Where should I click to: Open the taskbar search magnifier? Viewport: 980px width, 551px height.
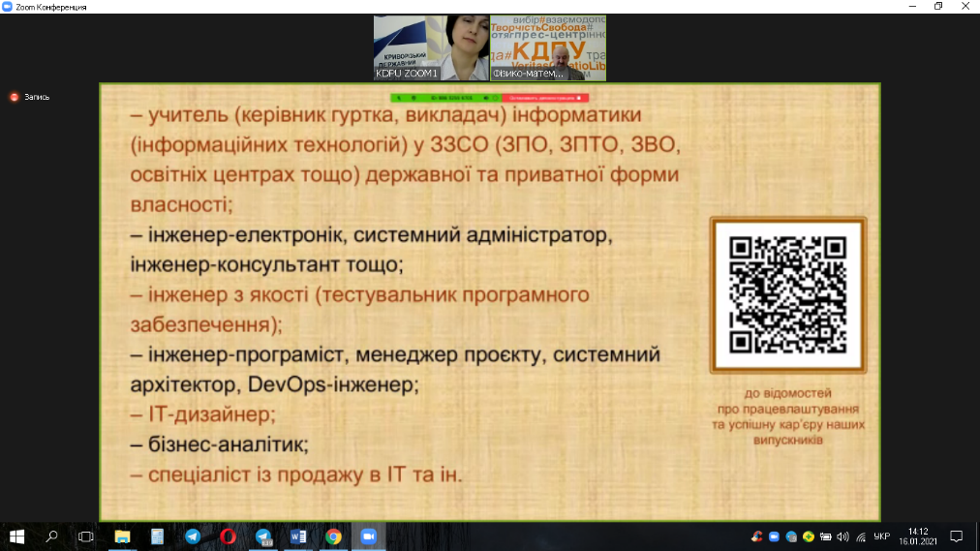[52, 536]
